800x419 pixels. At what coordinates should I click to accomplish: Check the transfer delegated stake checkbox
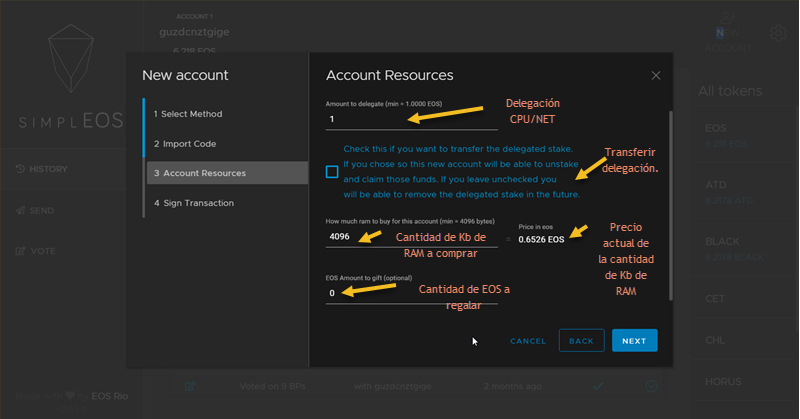(332, 172)
